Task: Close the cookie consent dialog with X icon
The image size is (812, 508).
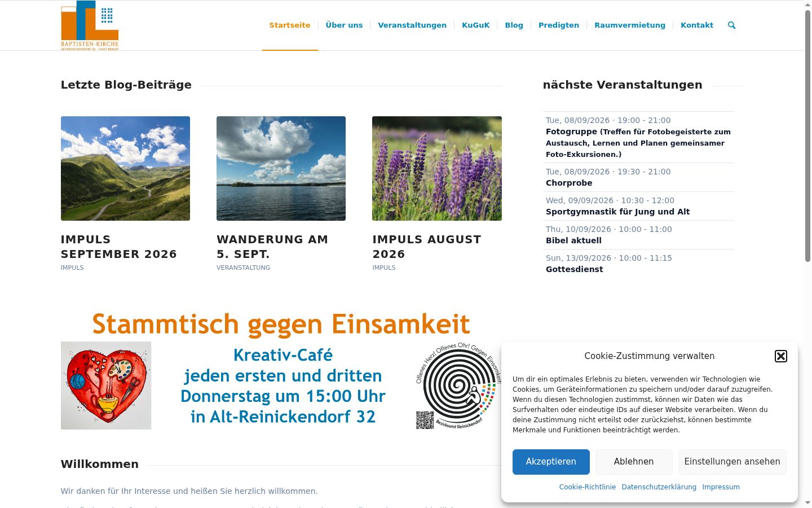Action: coord(781,356)
